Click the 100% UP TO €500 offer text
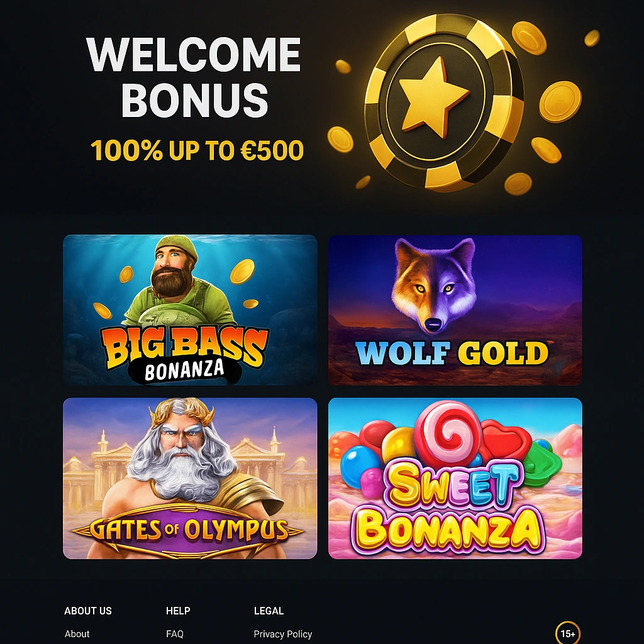 (197, 150)
